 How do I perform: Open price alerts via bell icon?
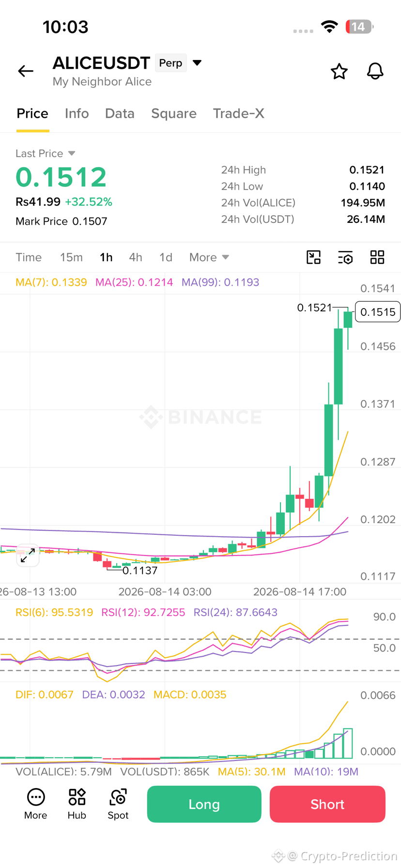click(375, 71)
